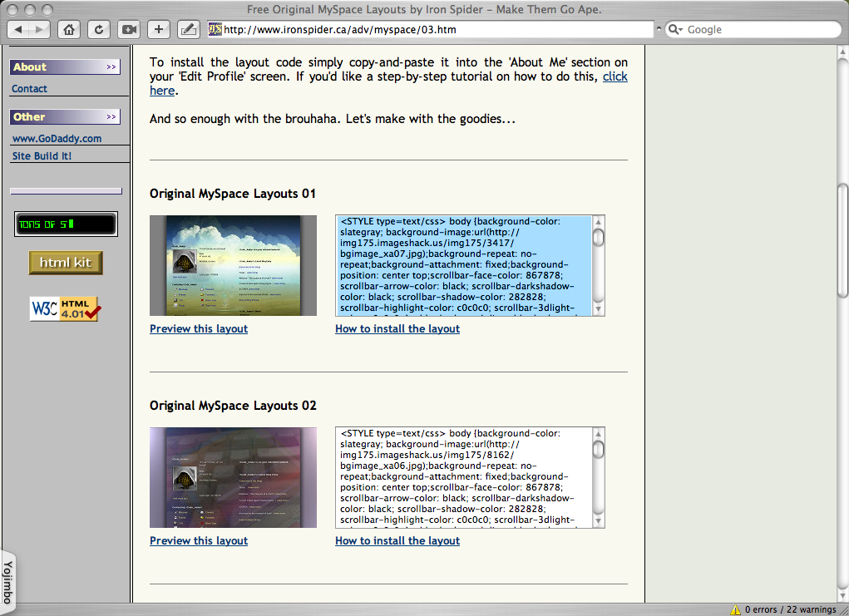Image resolution: width=849 pixels, height=616 pixels.
Task: Click the page scrollbar's top up arrow
Action: pos(842,52)
